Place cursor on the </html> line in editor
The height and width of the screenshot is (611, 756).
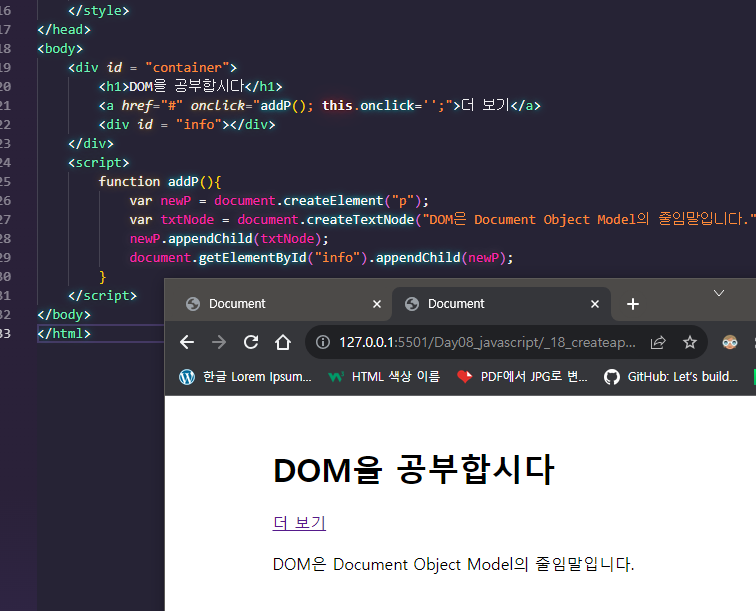pos(64,334)
